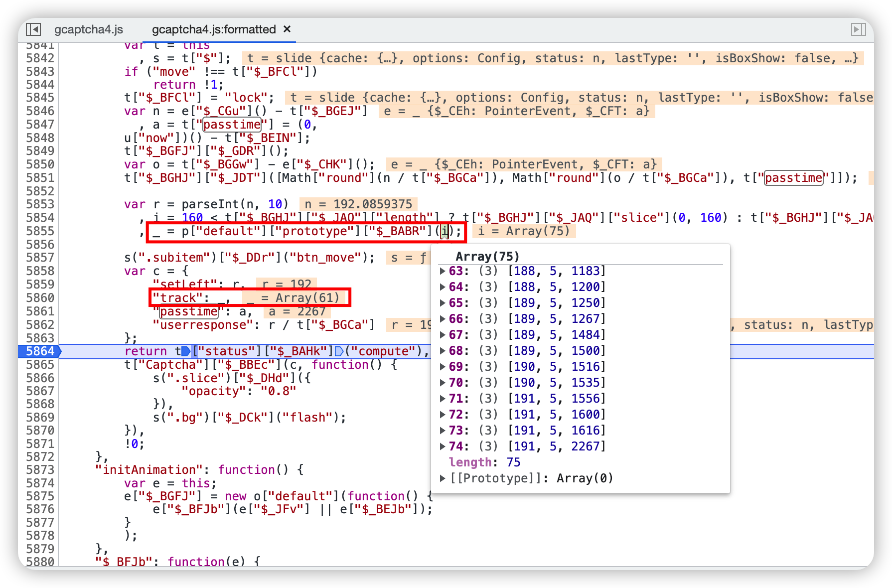Click the step marker before ("compute")

339,351
